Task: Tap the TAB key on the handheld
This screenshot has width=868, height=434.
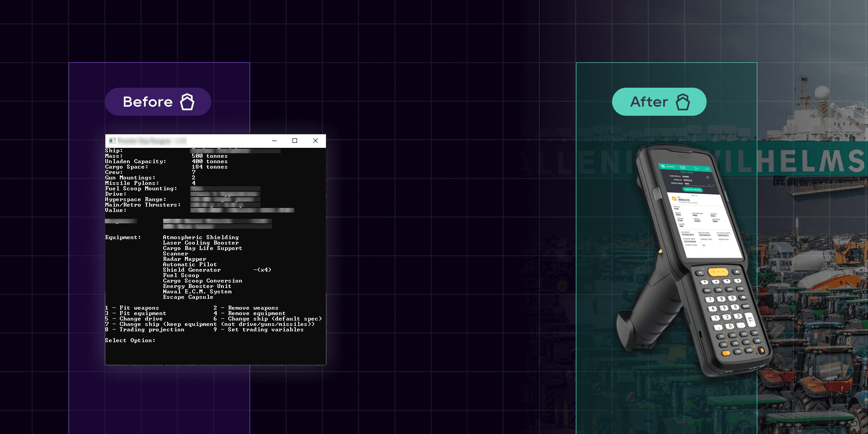Action: [x=718, y=290]
